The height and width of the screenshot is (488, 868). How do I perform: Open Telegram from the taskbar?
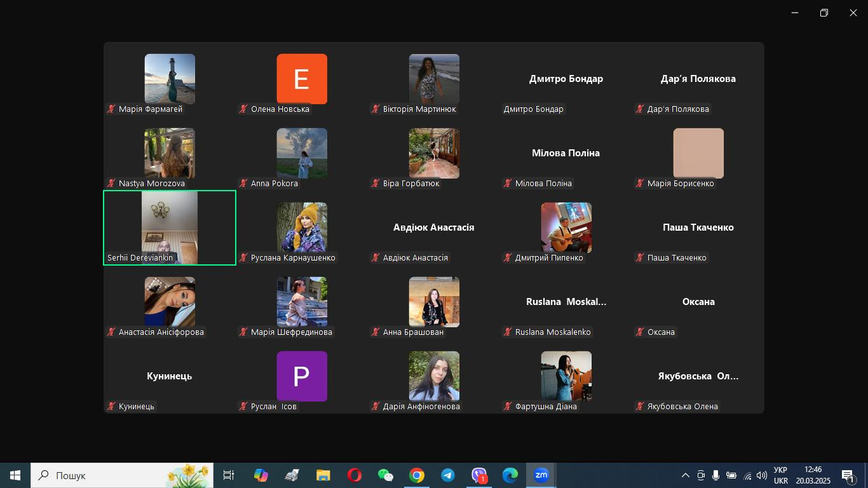448,475
